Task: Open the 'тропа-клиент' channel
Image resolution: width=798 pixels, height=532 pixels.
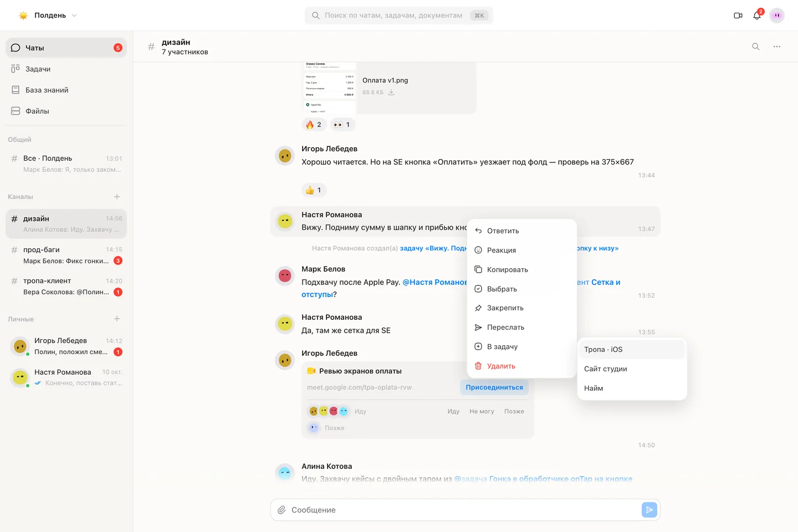Action: 66,287
